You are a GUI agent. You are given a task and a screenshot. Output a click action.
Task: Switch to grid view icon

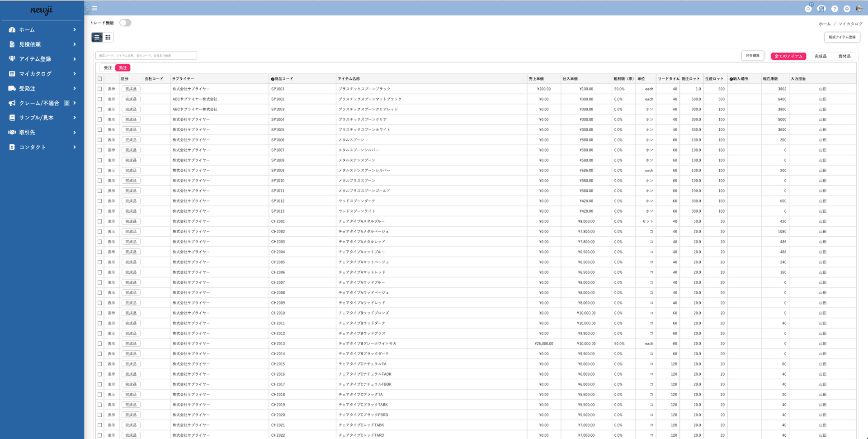(x=108, y=38)
